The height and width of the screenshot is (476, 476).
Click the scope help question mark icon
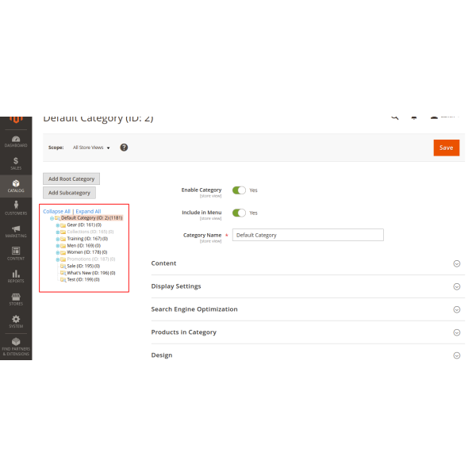124,148
